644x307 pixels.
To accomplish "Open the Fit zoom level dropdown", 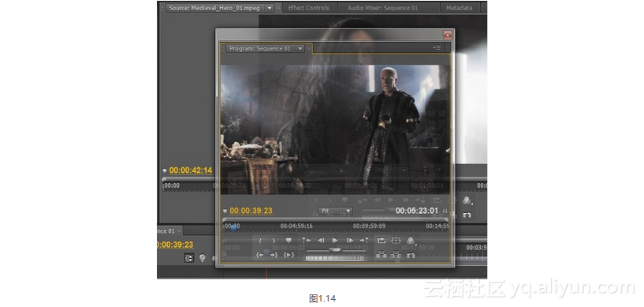I will pos(335,211).
